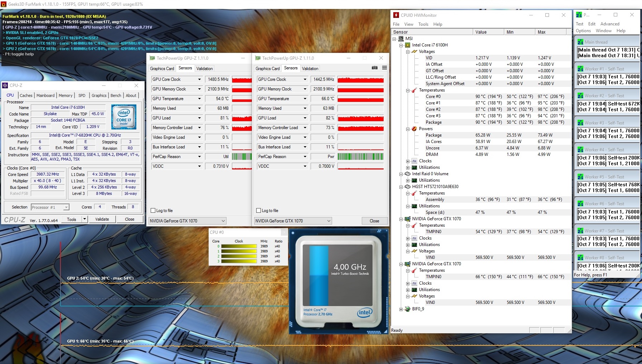Enable Log to file in right GPU-Z
The width and height of the screenshot is (642, 364).
tap(259, 211)
